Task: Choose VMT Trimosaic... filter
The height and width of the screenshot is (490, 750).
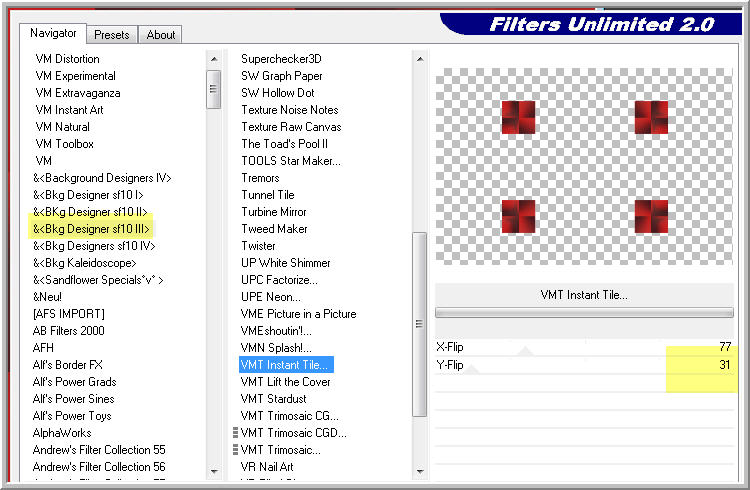Action: (x=281, y=450)
